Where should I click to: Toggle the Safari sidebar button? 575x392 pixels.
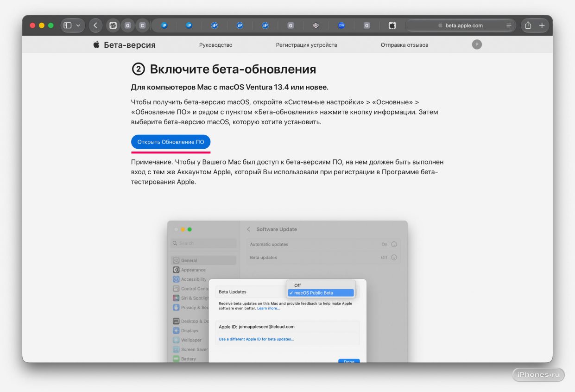coord(68,25)
